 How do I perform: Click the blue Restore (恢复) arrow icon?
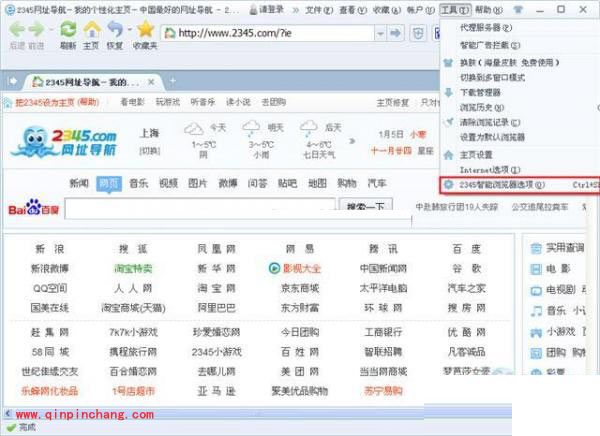tap(115, 29)
